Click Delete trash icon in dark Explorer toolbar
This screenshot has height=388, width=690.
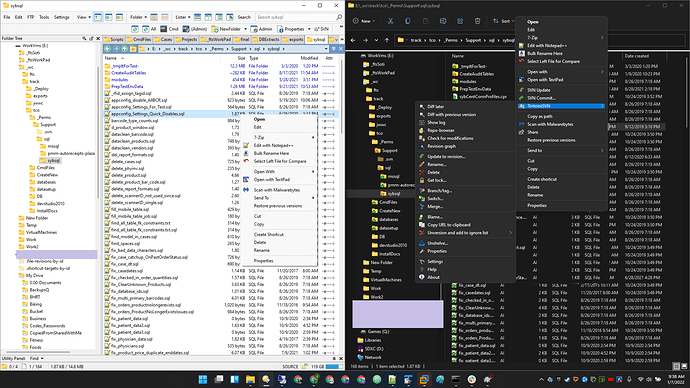click(477, 21)
